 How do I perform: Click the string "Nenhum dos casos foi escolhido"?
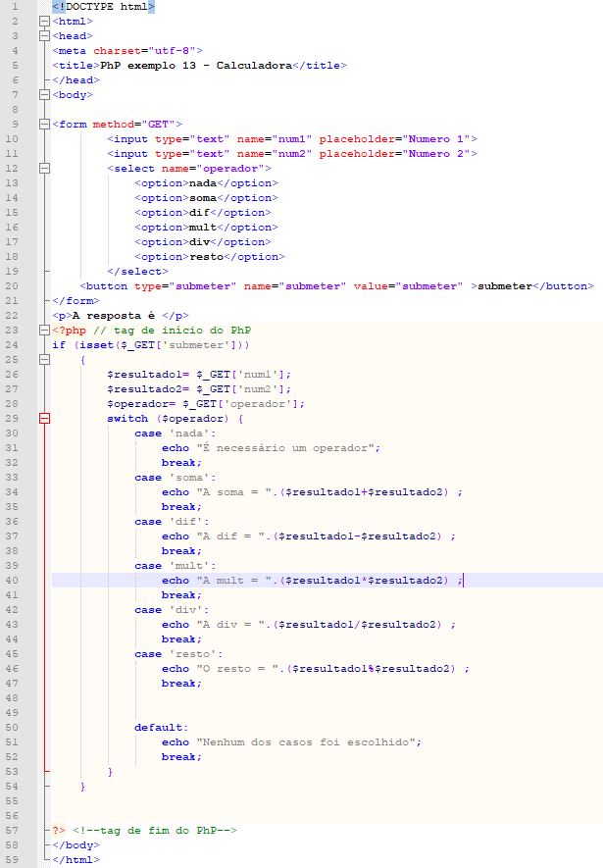(x=305, y=742)
